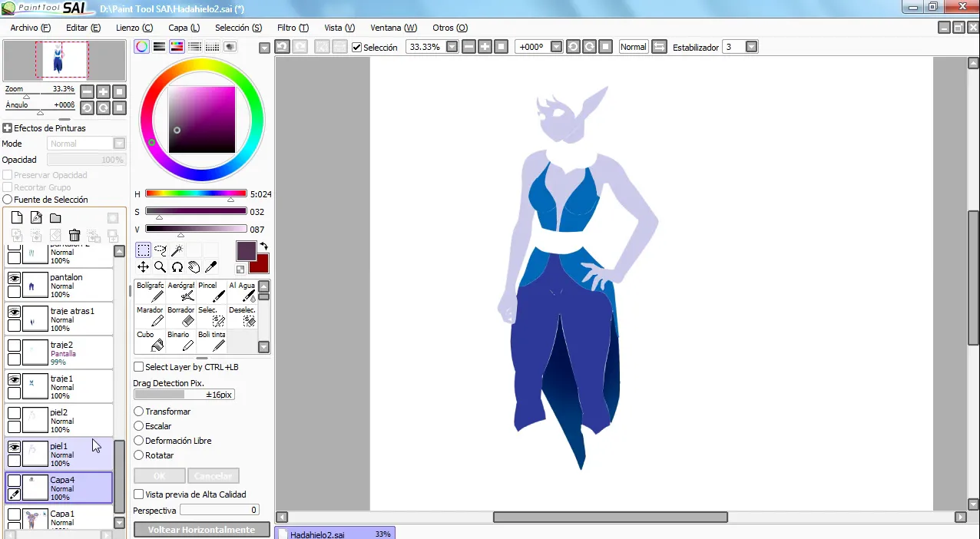Image resolution: width=980 pixels, height=539 pixels.
Task: Create a new linework pen layer
Action: coord(36,218)
